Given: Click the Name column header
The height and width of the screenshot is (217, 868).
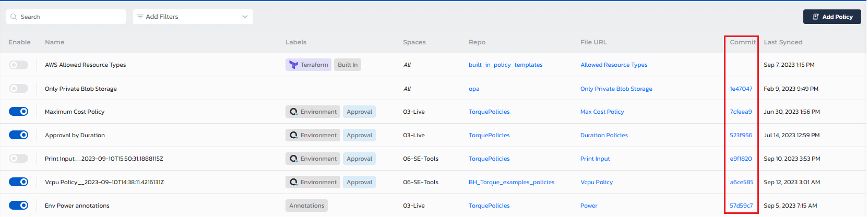Looking at the screenshot, I should tap(54, 42).
